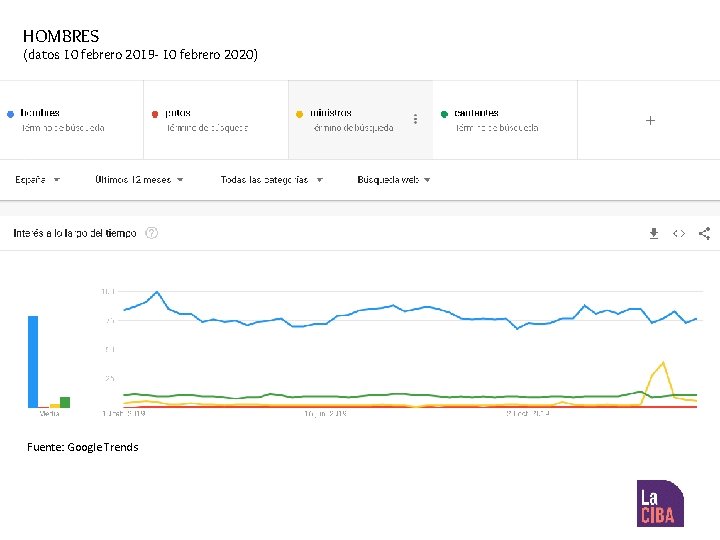This screenshot has width=720, height=540.
Task: Click the green cantantes color dot
Action: coord(444,114)
